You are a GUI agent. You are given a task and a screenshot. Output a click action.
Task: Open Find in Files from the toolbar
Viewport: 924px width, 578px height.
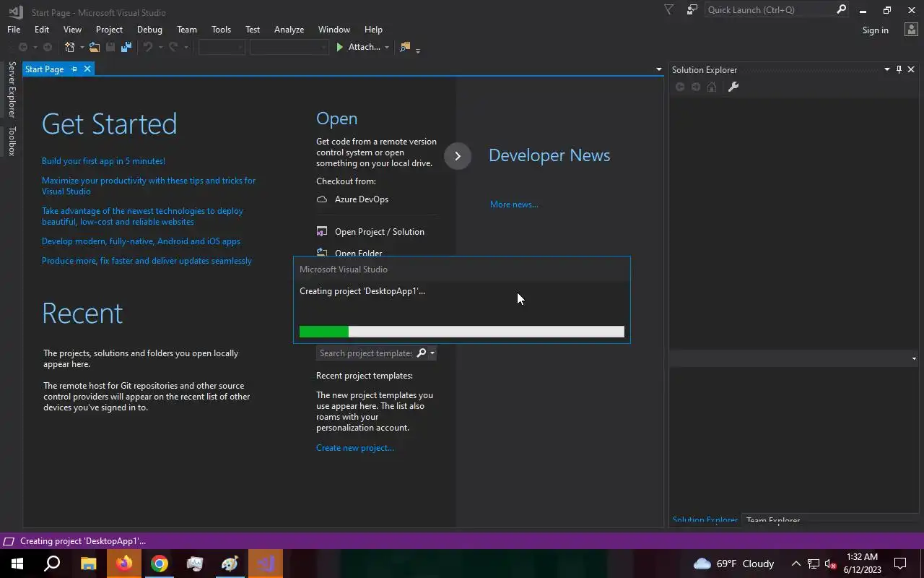point(405,47)
